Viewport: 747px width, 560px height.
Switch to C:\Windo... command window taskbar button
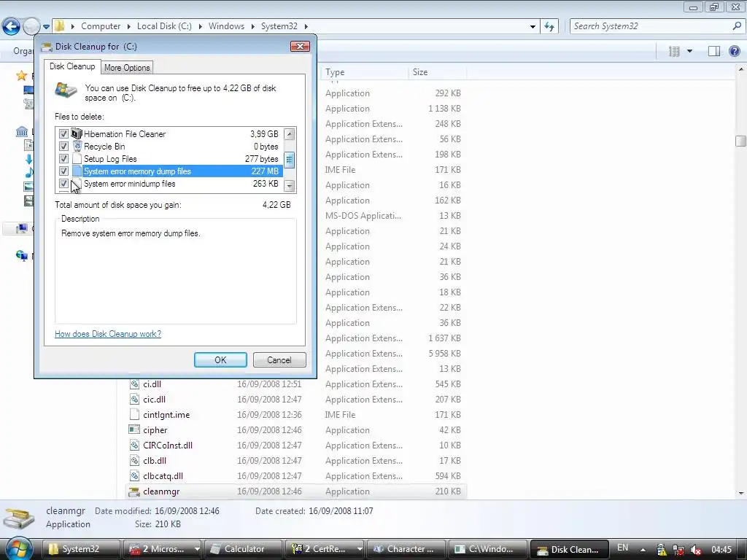click(x=488, y=549)
